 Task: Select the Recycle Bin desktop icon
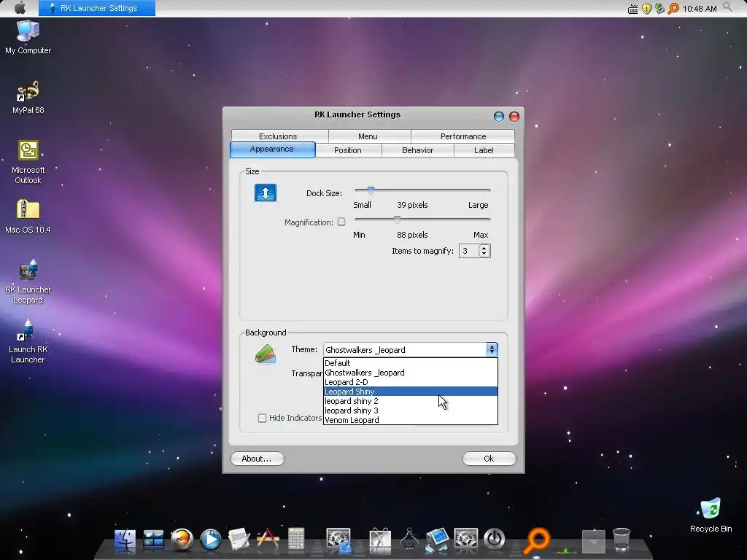[x=711, y=516]
